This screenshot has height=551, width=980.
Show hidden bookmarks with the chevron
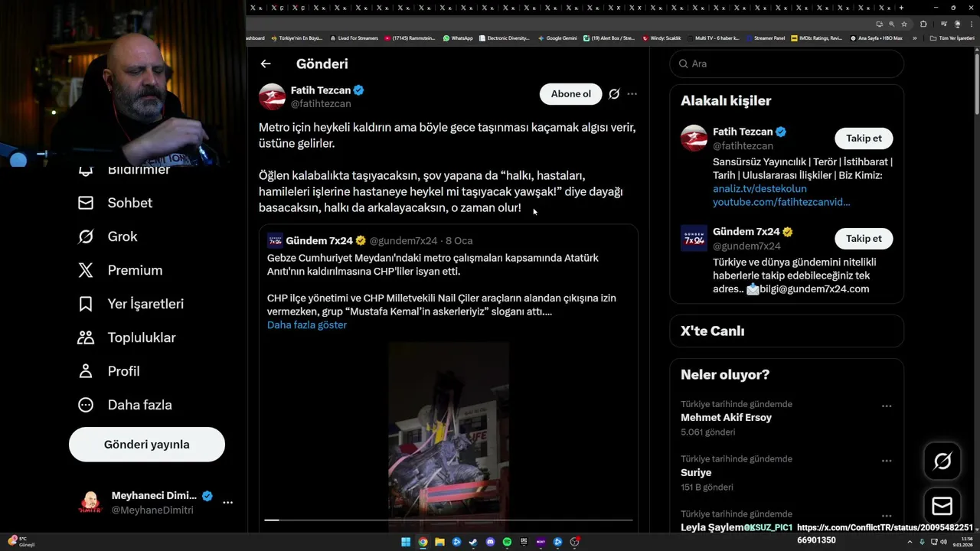point(914,37)
